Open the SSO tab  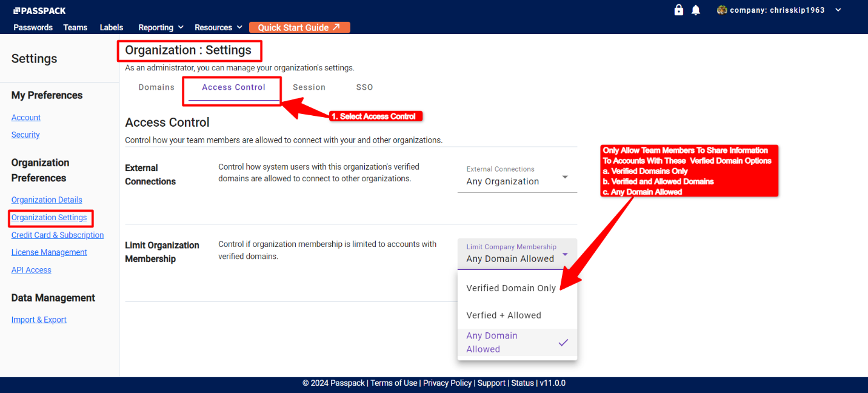[x=364, y=87]
